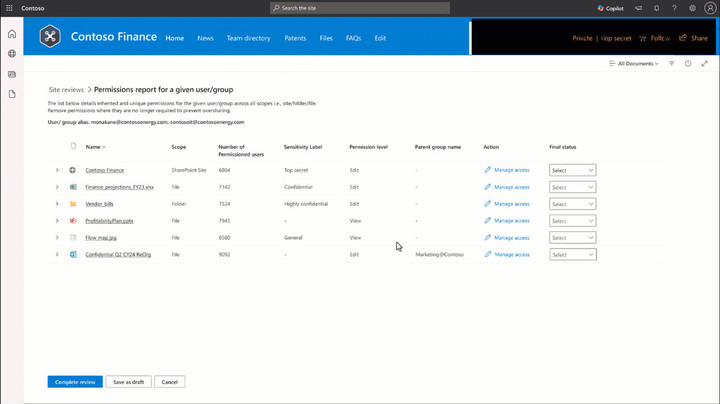The width and height of the screenshot is (720, 404).
Task: Open the Patents navigation tab
Action: pyautogui.click(x=295, y=38)
